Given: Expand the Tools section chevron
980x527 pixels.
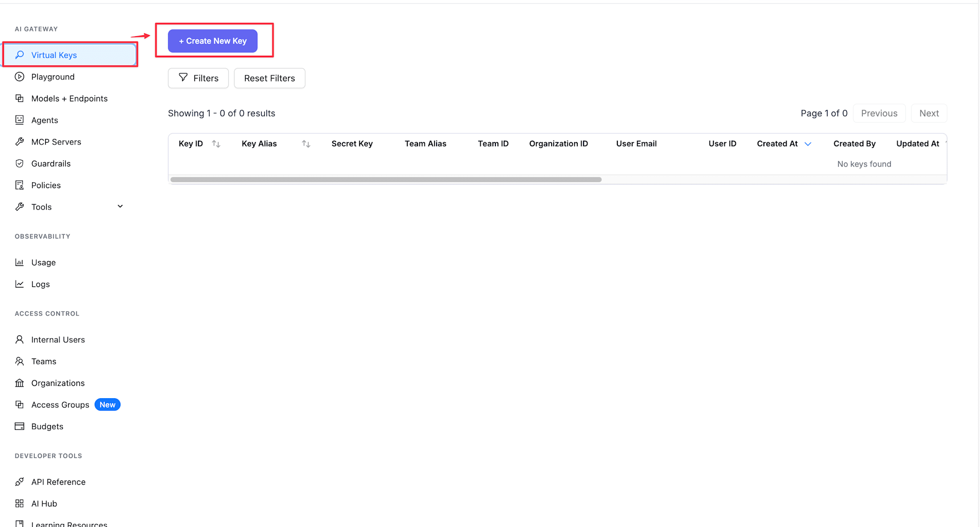Looking at the screenshot, I should tap(120, 206).
